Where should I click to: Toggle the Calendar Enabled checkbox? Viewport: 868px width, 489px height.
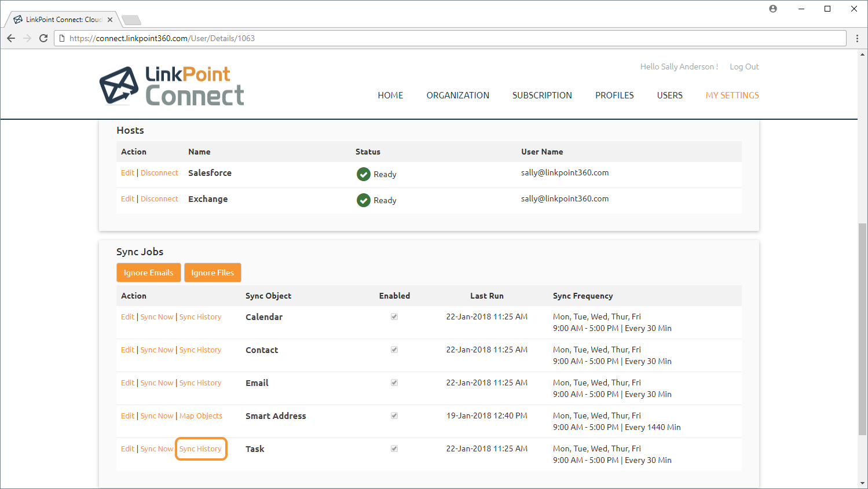tap(394, 317)
